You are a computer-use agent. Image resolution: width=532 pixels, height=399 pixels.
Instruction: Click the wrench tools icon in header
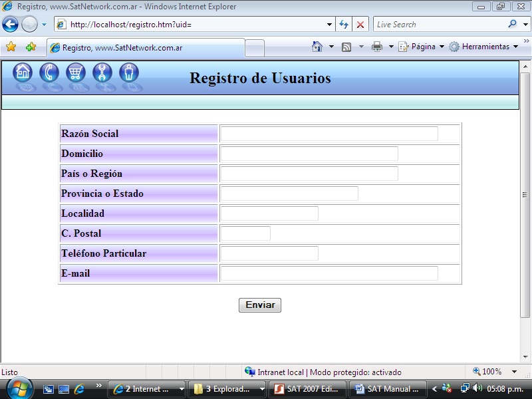coord(102,72)
